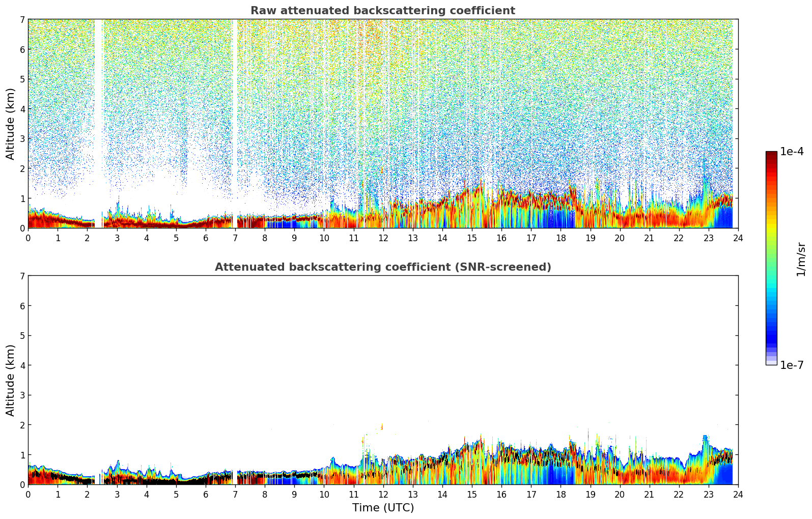Click the 7 km altitude tick on top plot
Viewport: 812px width, 519px height.
(22, 20)
